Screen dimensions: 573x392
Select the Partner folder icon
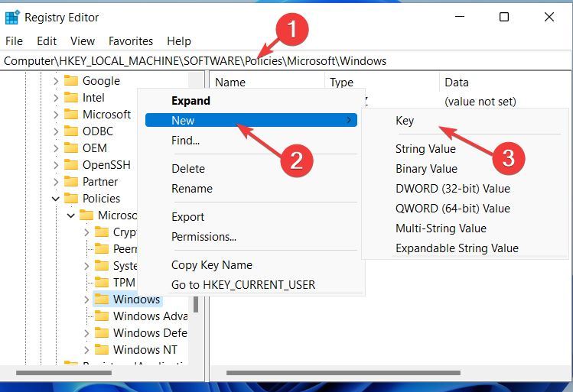point(71,181)
